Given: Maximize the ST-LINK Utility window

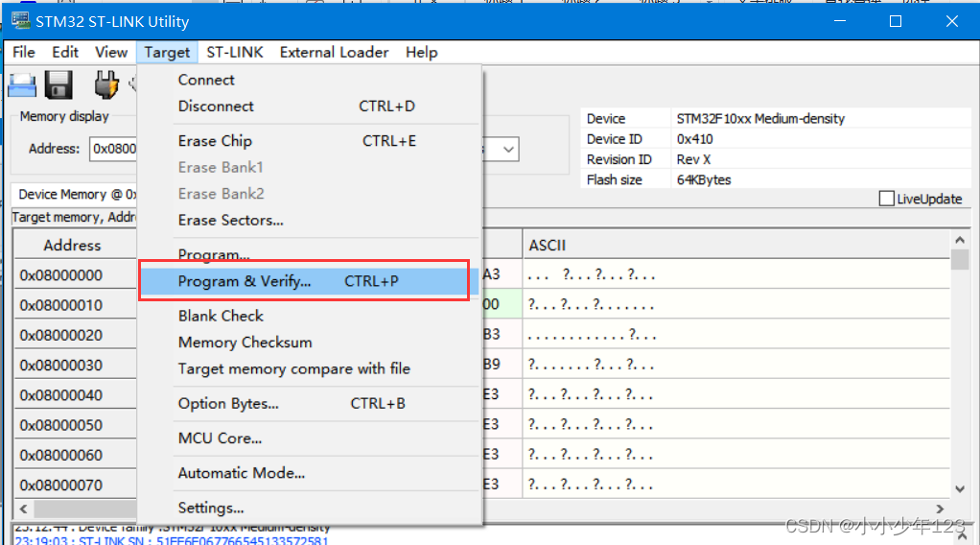Looking at the screenshot, I should click(896, 21).
